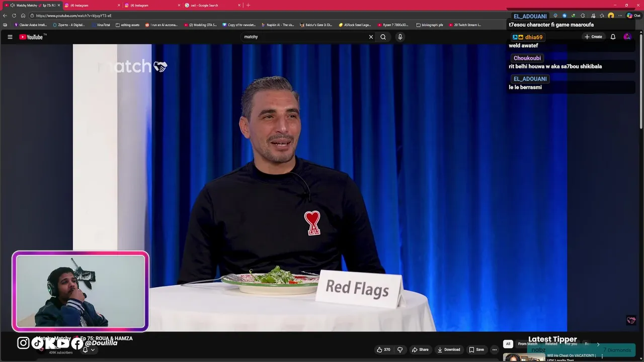
Task: Click the Create video button
Action: tap(593, 37)
